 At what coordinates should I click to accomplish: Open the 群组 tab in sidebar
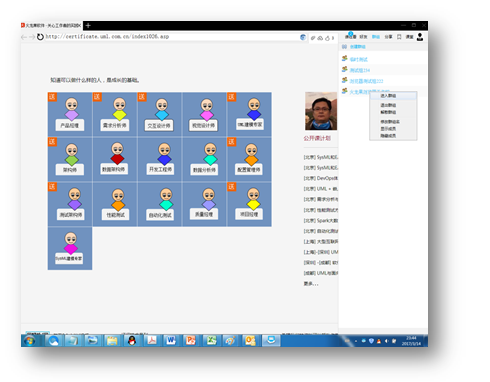376,37
